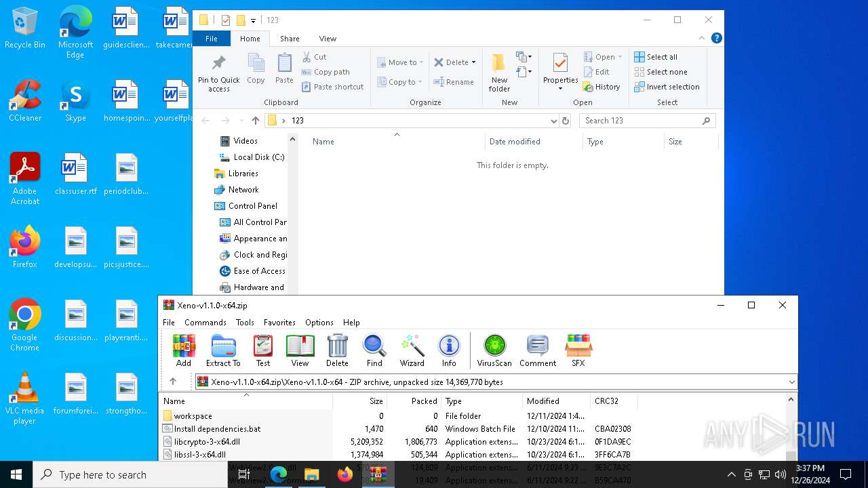Select the workspace folder in the archive
Screen dimensions: 868x488
coord(188,416)
